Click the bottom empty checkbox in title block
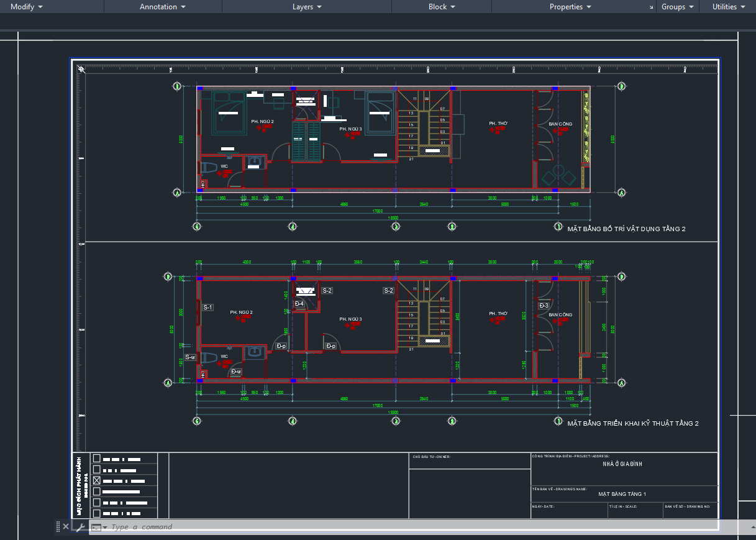Image resolution: width=756 pixels, height=540 pixels. coord(96,513)
